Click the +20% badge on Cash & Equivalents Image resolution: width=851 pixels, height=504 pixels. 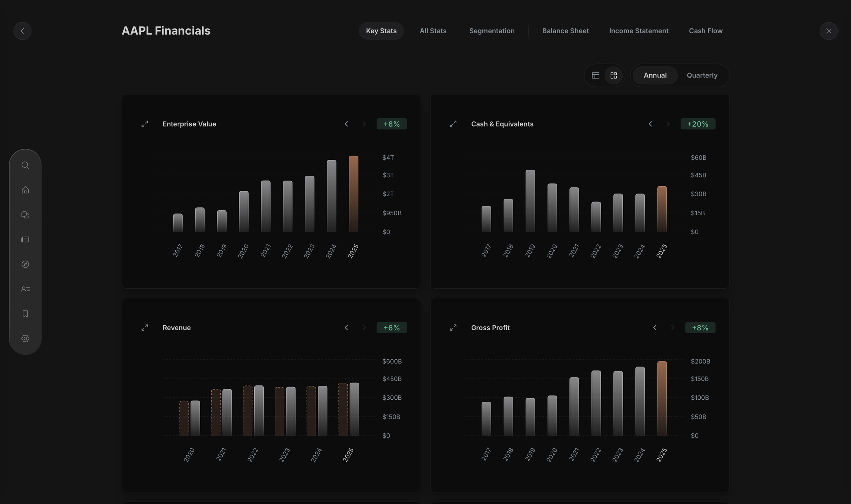click(698, 124)
